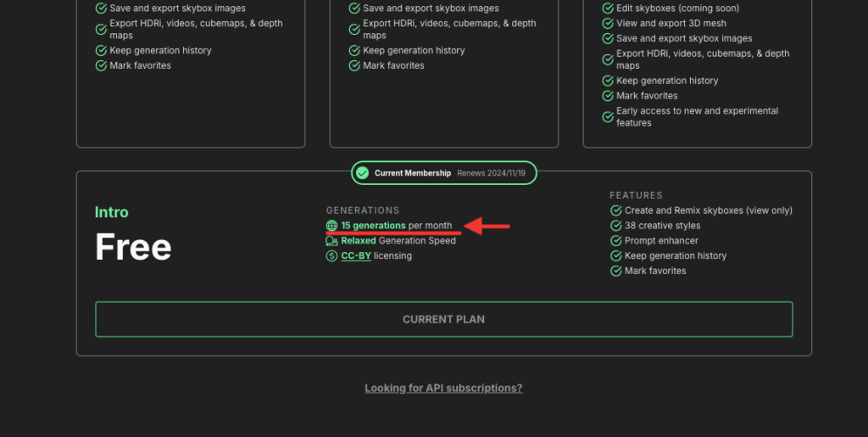This screenshot has height=437, width=868.
Task: Click the 'Current Membership' label
Action: [413, 173]
